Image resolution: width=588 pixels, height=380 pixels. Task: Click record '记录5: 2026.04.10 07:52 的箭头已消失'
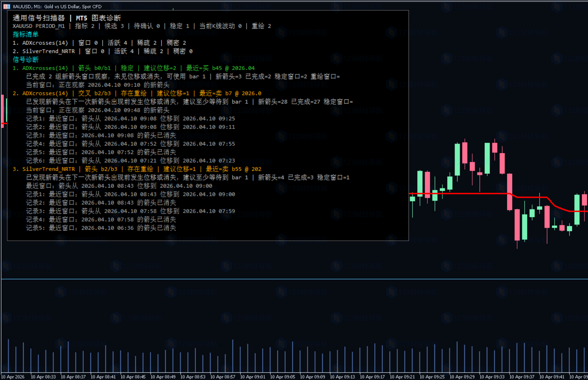[101, 152]
